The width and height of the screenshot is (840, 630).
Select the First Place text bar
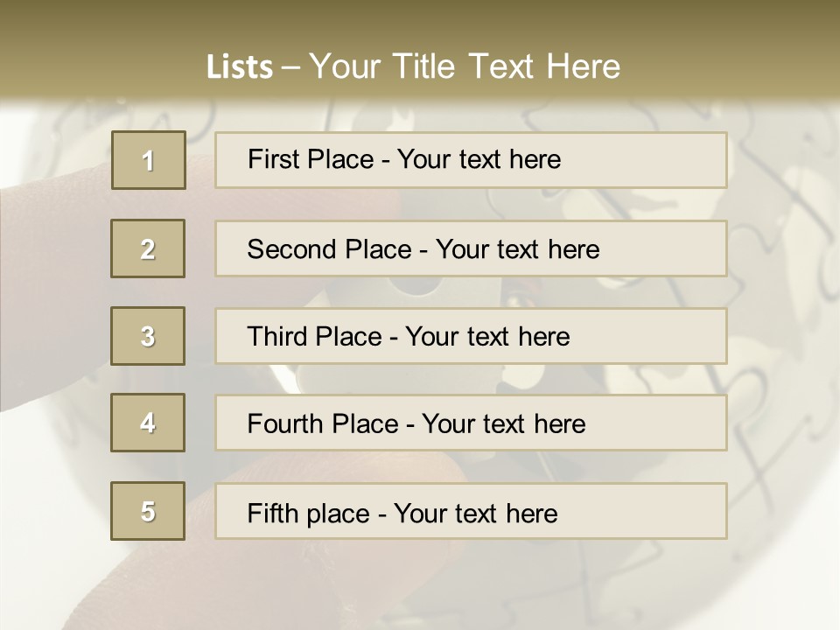[x=471, y=160]
